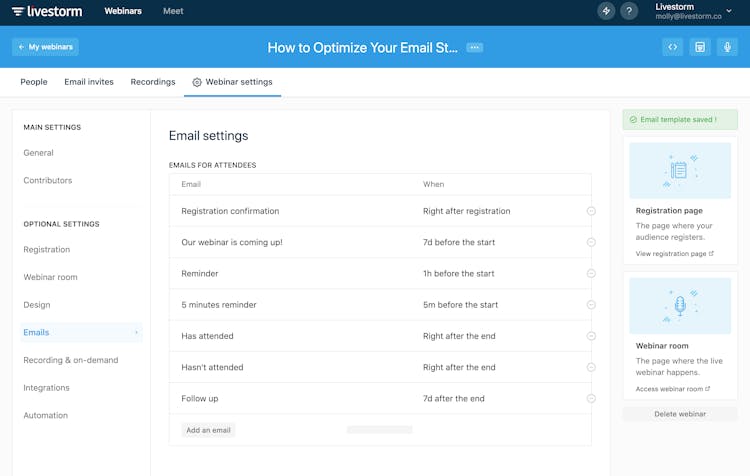Click the ellipsis button next to webinar title
The width and height of the screenshot is (750, 476).
click(474, 47)
